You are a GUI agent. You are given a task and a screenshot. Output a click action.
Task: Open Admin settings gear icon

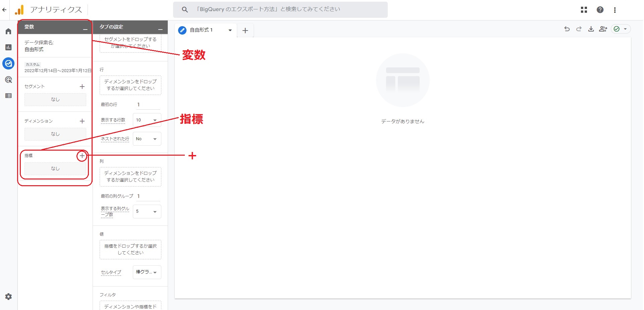point(8,297)
